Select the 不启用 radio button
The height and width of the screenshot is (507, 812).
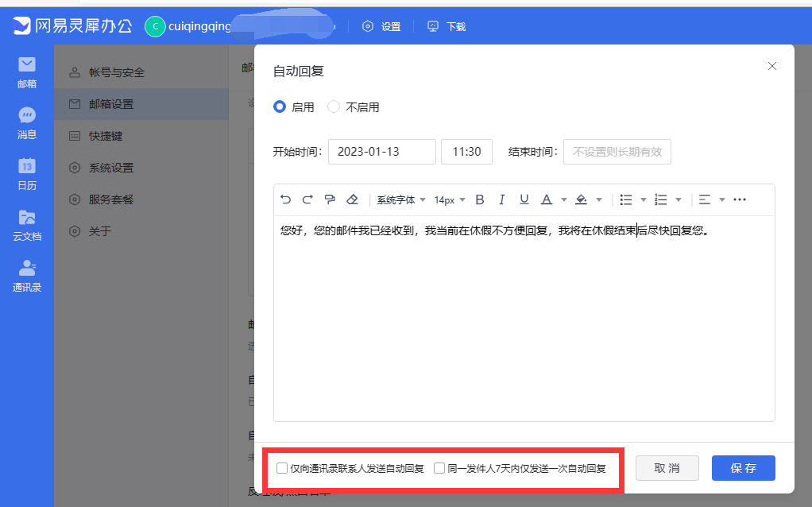click(x=334, y=106)
